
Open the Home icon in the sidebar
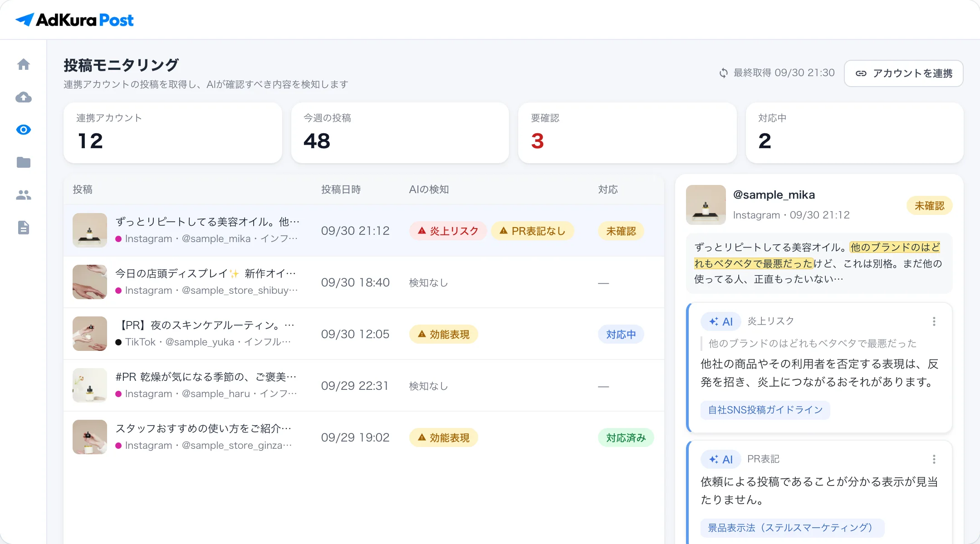click(24, 64)
